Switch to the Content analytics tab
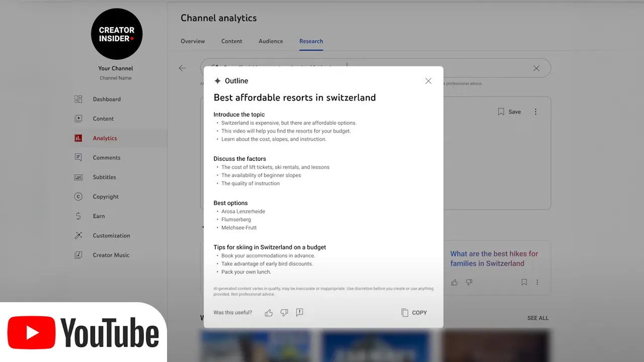Screen dimensions: 644x362 tap(232, 41)
